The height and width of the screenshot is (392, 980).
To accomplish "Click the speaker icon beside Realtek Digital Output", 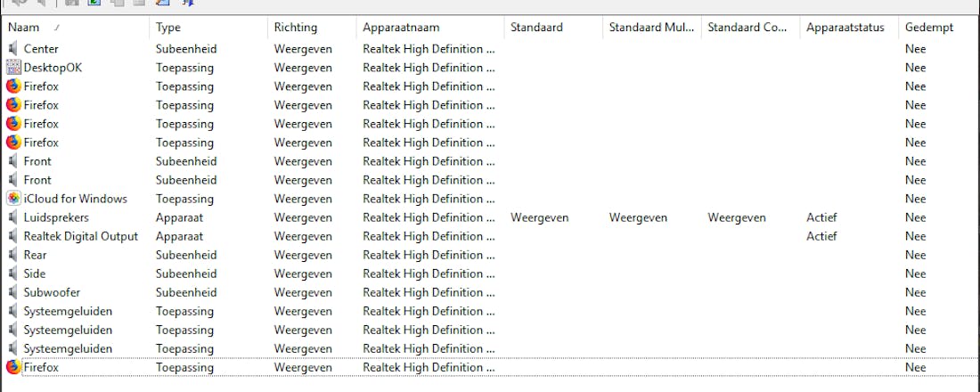I will tap(13, 236).
